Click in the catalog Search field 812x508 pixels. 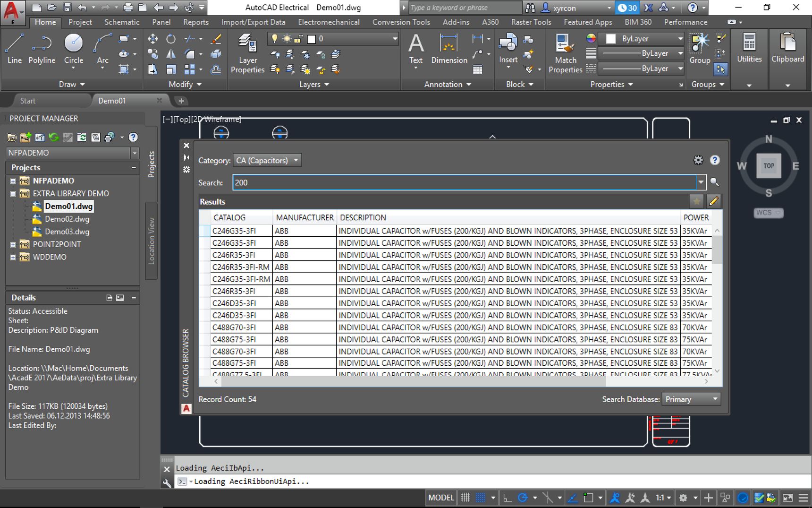click(464, 182)
